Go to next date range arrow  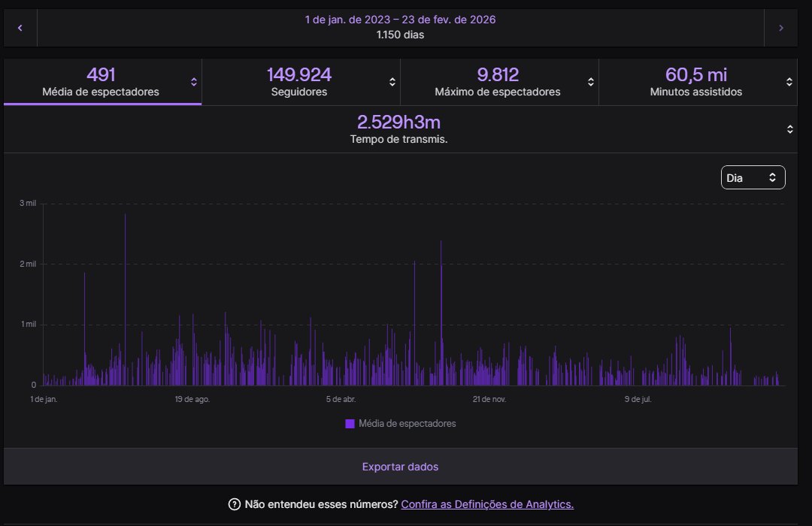pyautogui.click(x=781, y=28)
